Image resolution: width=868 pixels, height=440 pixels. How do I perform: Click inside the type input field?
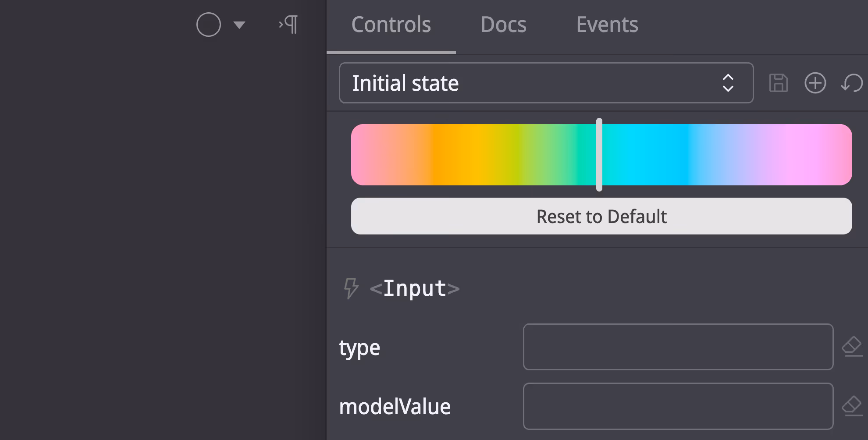click(678, 347)
